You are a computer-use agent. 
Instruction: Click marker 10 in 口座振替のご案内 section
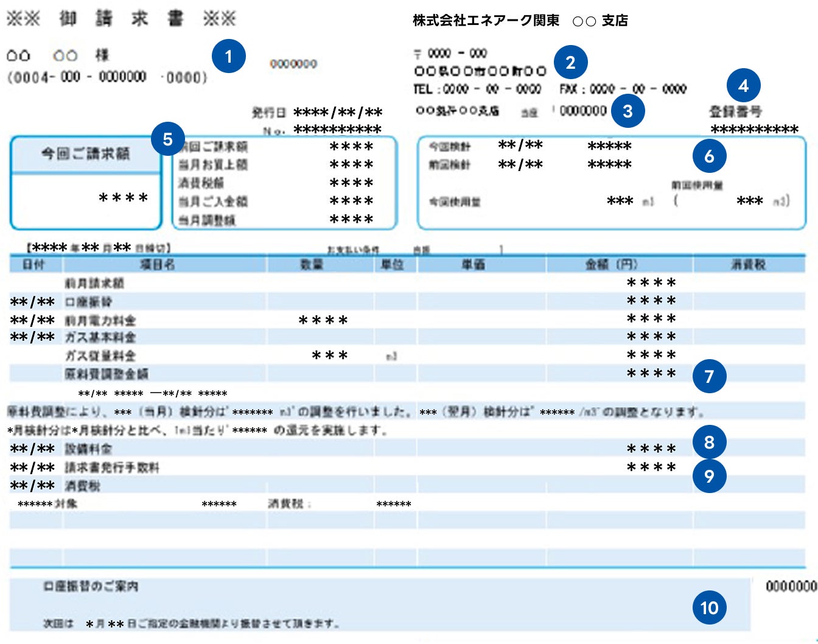[x=709, y=607]
